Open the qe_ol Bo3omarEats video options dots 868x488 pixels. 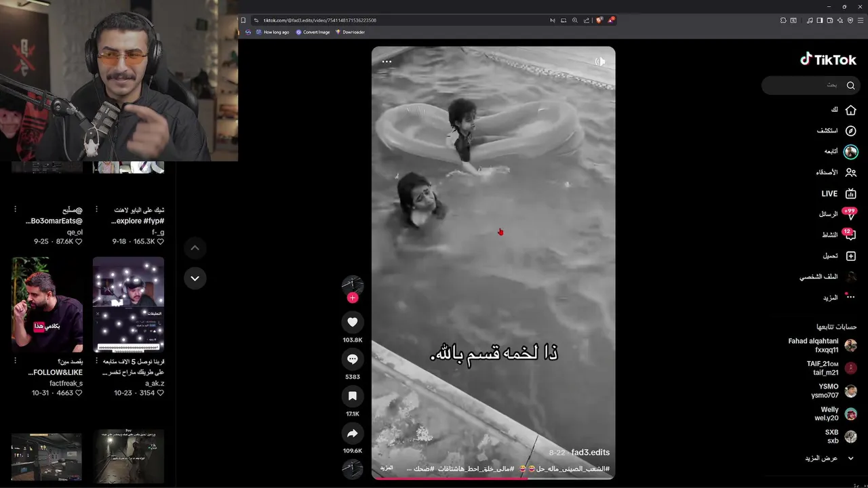pos(15,209)
